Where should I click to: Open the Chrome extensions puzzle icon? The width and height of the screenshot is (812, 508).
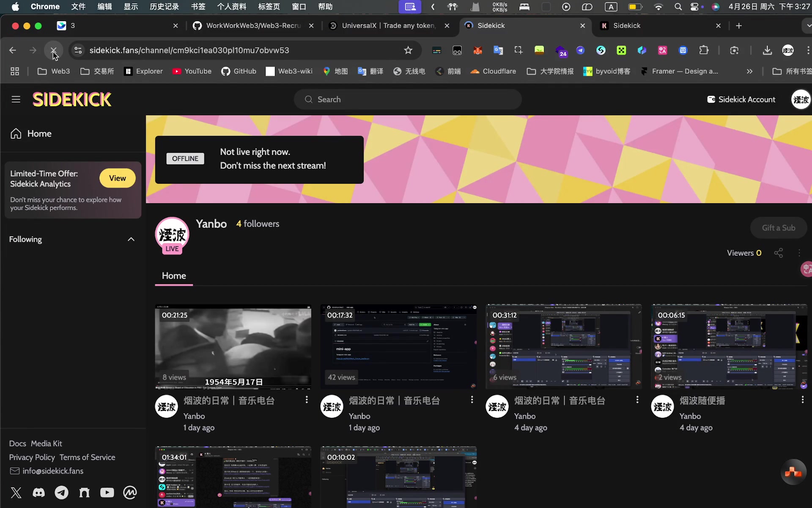click(x=704, y=50)
